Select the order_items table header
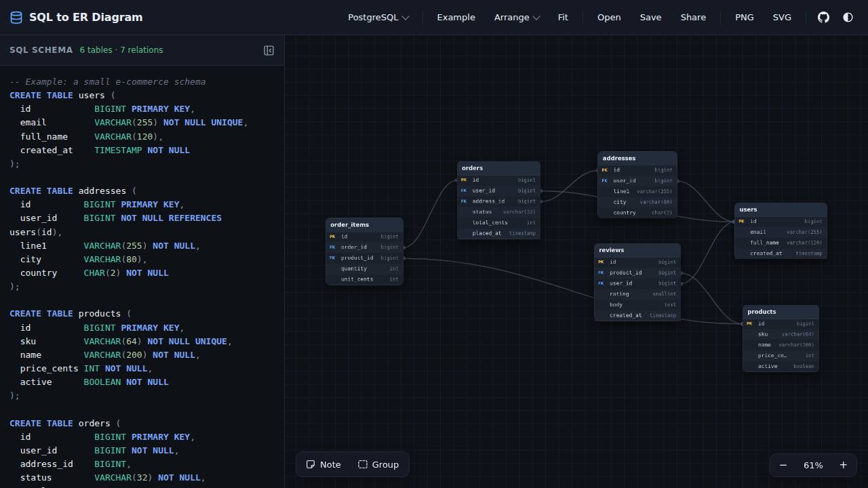Image resolution: width=868 pixels, height=488 pixels. coord(364,224)
